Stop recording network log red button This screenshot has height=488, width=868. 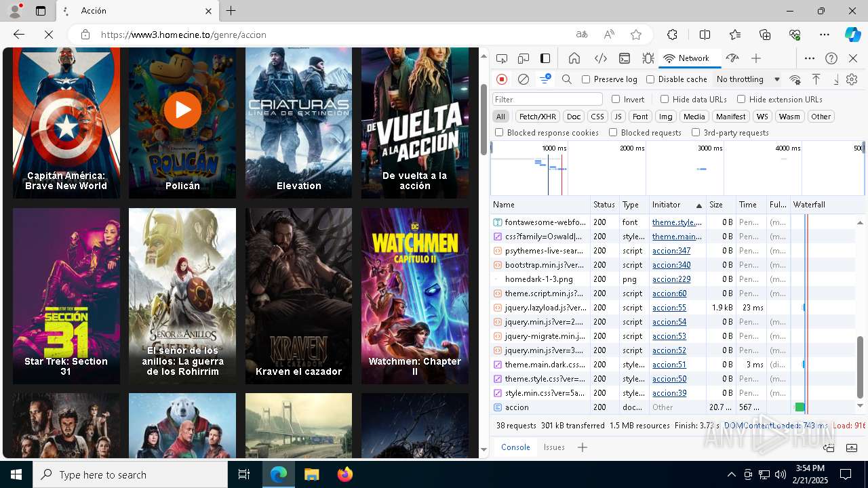tap(502, 79)
